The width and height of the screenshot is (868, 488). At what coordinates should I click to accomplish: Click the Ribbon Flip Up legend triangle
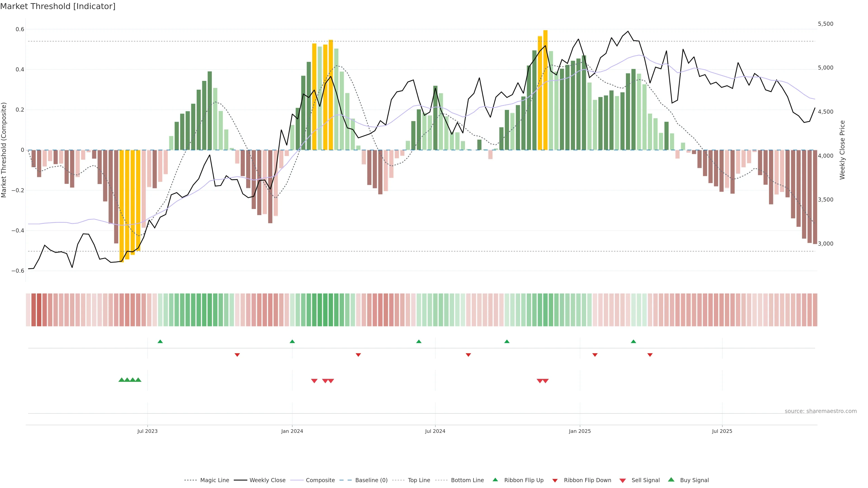coord(495,480)
